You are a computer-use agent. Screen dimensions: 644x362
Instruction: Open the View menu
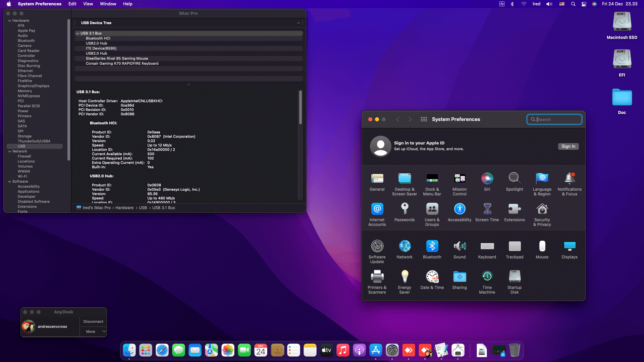coord(88,4)
